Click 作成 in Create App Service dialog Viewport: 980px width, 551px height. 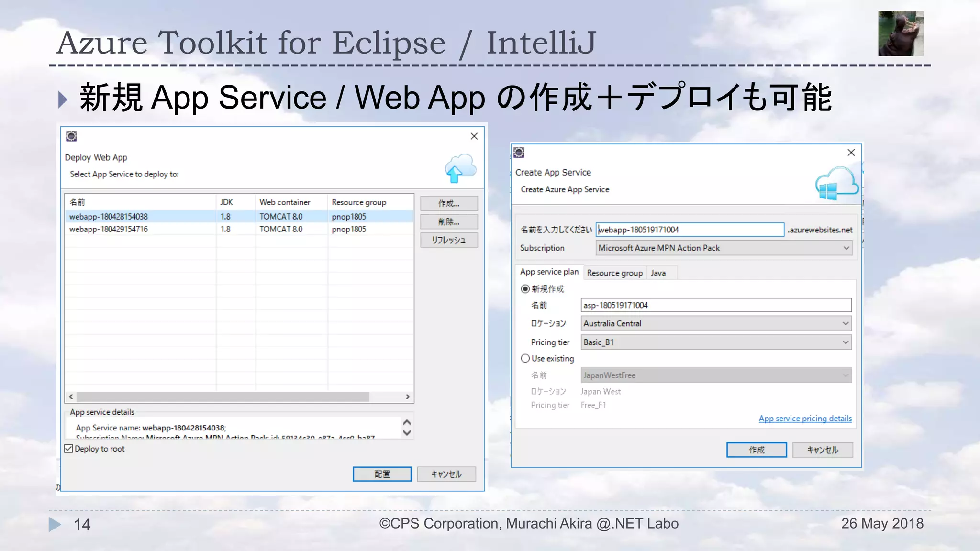757,450
